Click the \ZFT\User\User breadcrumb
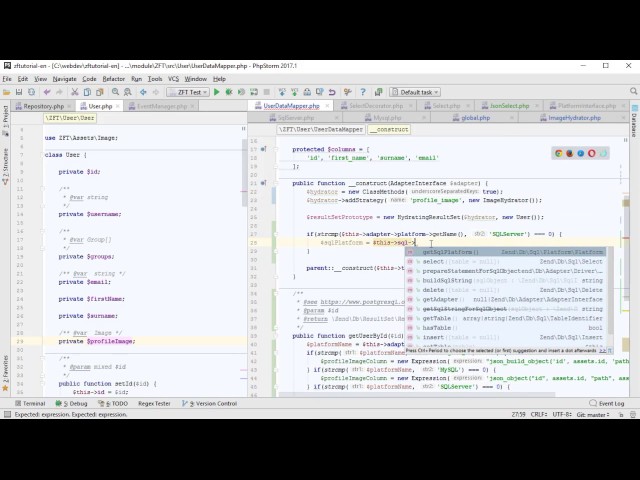The height and width of the screenshot is (480, 640). [x=70, y=118]
